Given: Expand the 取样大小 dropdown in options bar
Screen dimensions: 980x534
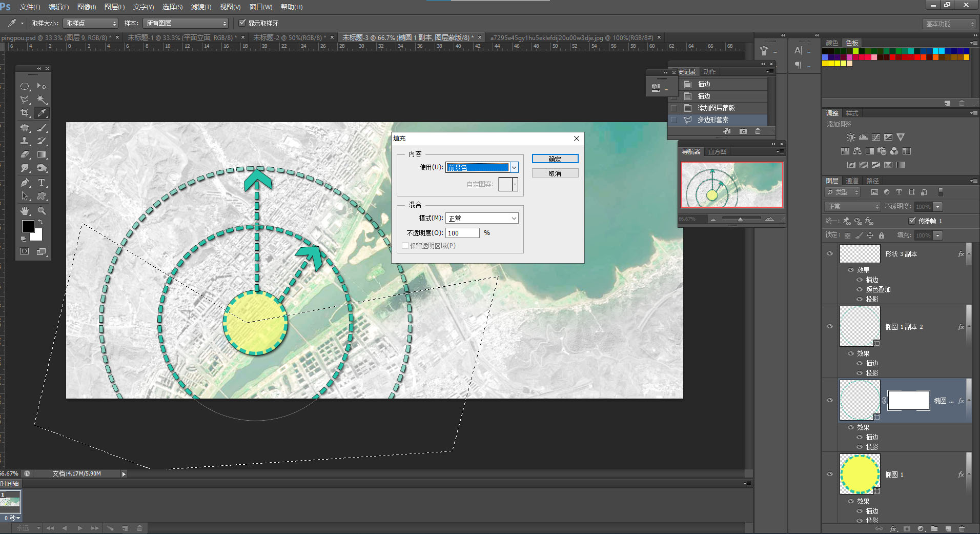Looking at the screenshot, I should pos(91,24).
